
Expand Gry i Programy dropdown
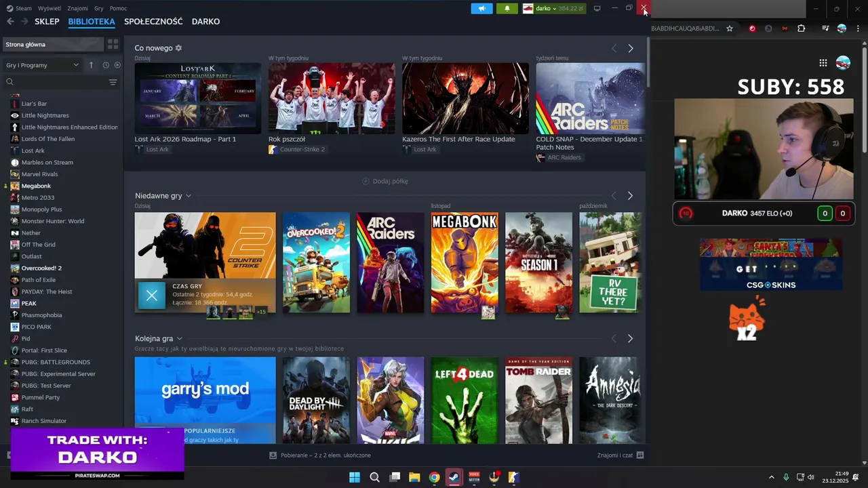coord(42,65)
